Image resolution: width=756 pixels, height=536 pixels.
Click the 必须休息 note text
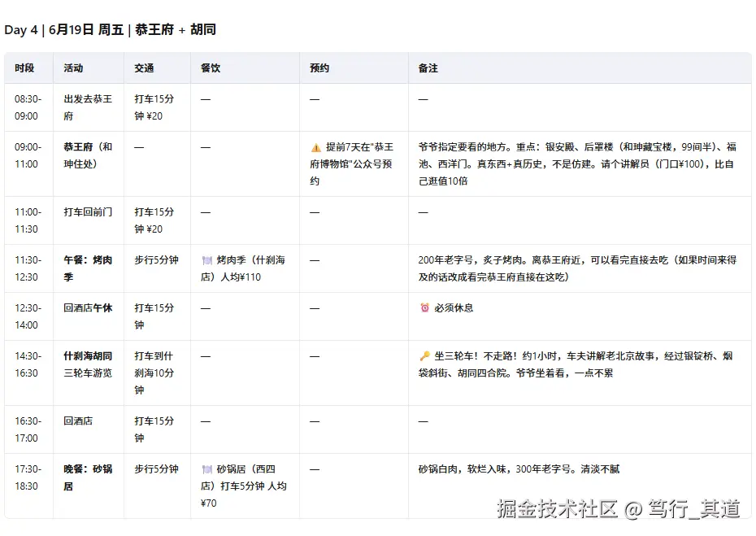coord(454,307)
